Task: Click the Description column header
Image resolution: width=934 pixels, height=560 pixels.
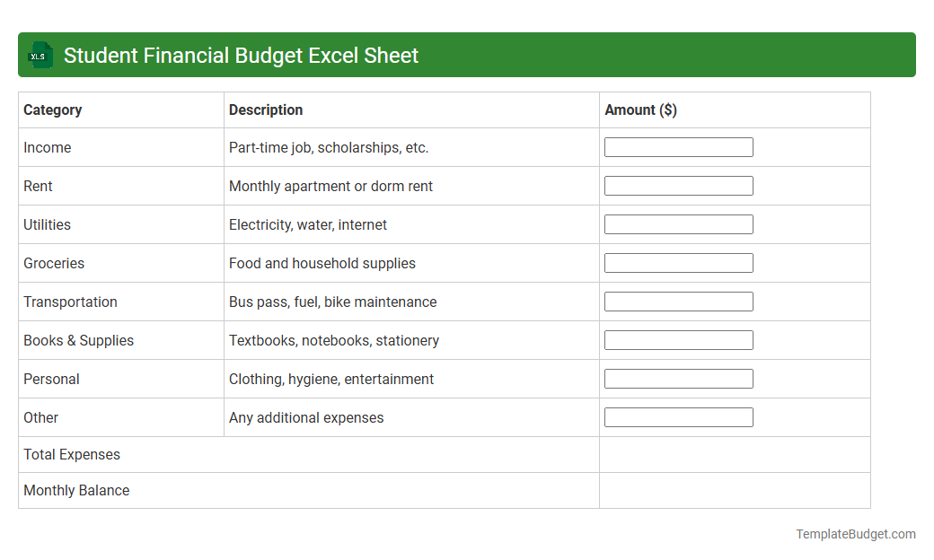Action: point(266,109)
